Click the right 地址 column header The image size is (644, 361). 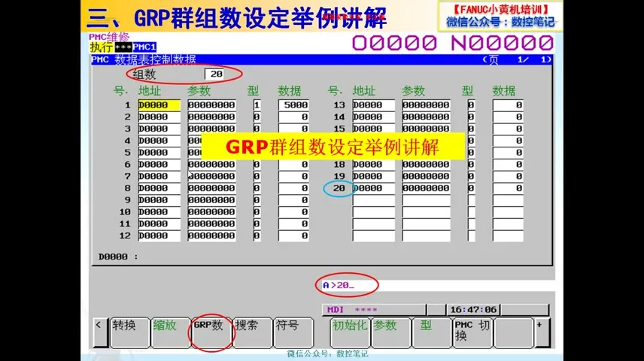pos(364,91)
